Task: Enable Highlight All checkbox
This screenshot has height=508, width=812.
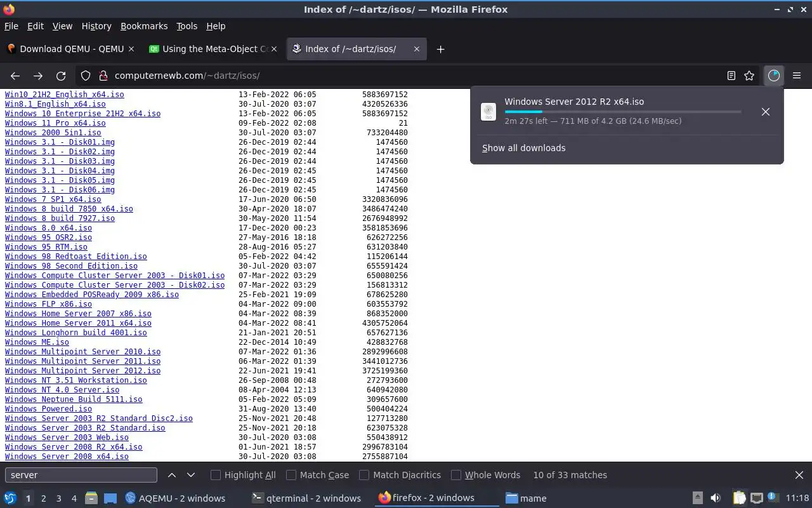Action: coord(216,475)
